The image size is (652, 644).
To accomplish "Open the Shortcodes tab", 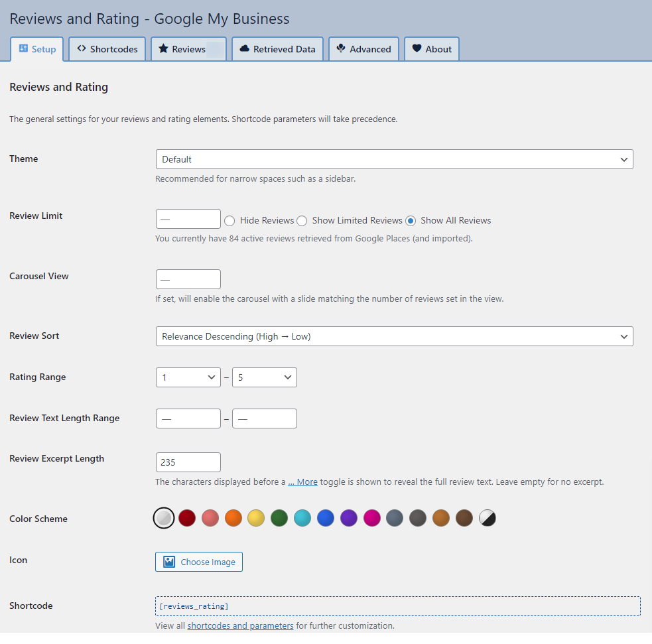I will point(107,49).
